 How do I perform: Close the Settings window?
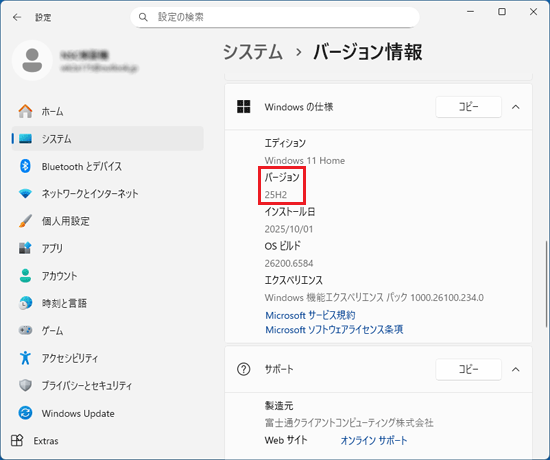pyautogui.click(x=533, y=12)
